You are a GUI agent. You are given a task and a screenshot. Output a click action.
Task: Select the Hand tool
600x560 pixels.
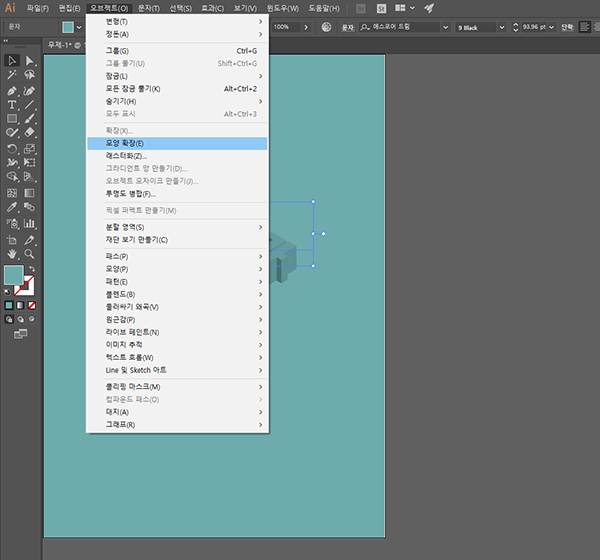click(12, 254)
